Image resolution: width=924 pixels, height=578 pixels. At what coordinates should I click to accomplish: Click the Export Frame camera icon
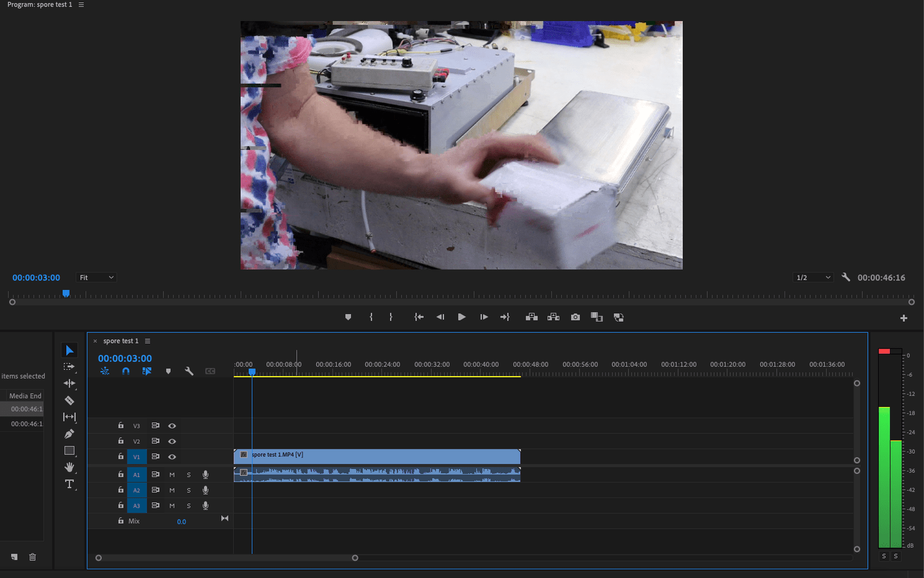coord(575,316)
